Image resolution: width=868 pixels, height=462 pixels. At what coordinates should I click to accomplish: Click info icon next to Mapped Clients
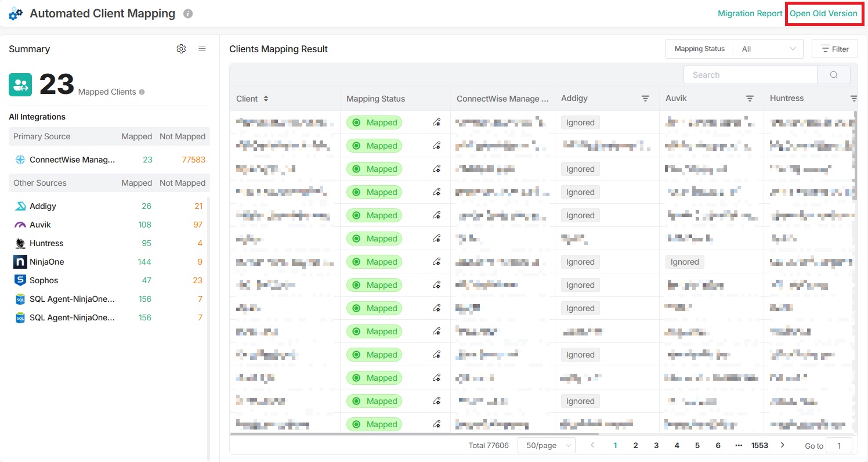(142, 92)
